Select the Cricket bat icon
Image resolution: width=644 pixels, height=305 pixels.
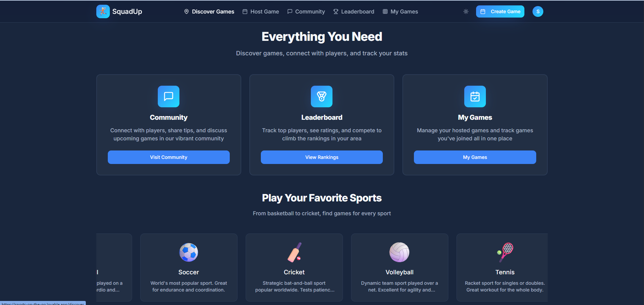294,252
